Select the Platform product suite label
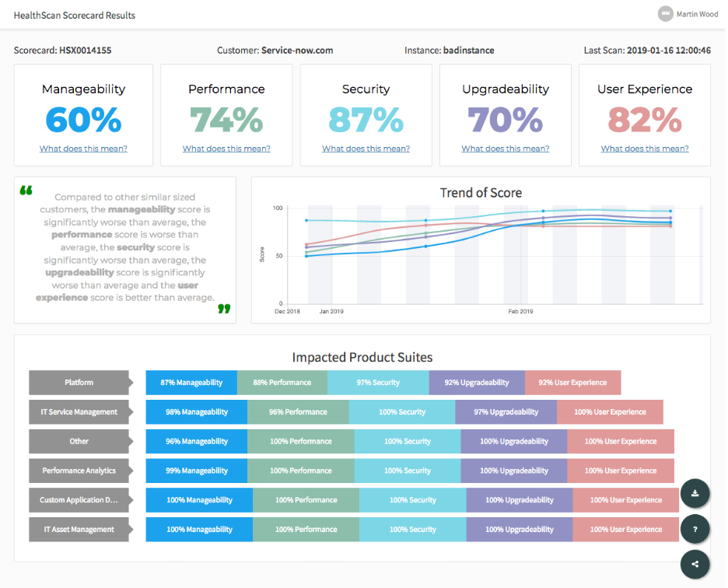 [79, 383]
